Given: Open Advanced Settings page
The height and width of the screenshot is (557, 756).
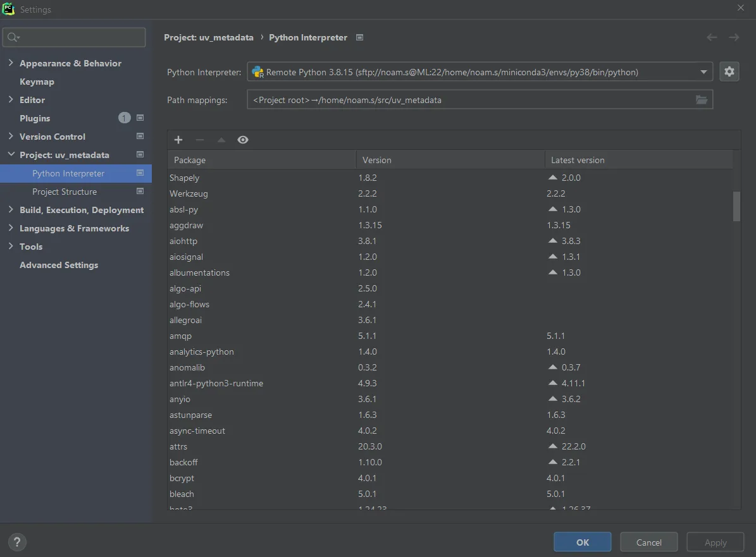Looking at the screenshot, I should (x=59, y=264).
